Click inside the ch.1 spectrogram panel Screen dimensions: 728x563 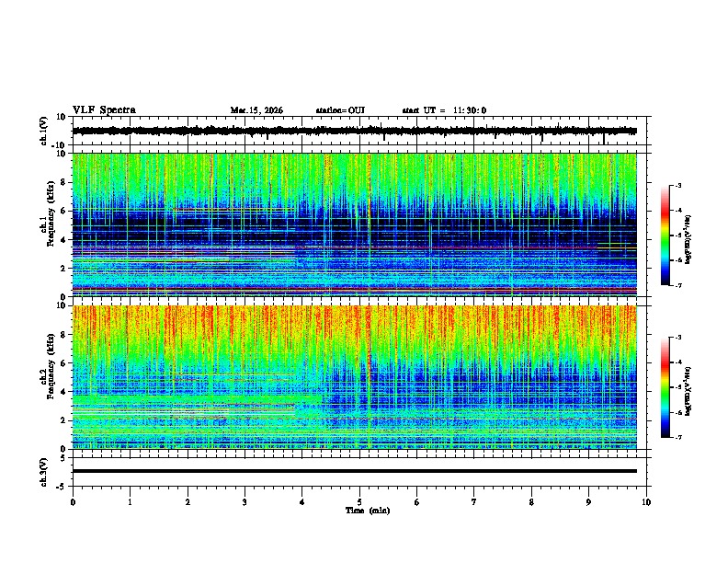(354, 224)
